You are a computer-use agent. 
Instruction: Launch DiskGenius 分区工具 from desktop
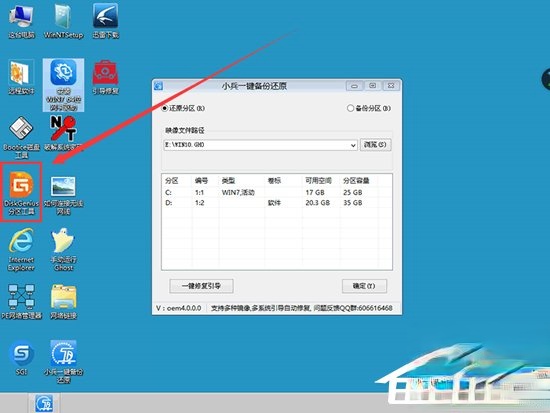point(21,192)
